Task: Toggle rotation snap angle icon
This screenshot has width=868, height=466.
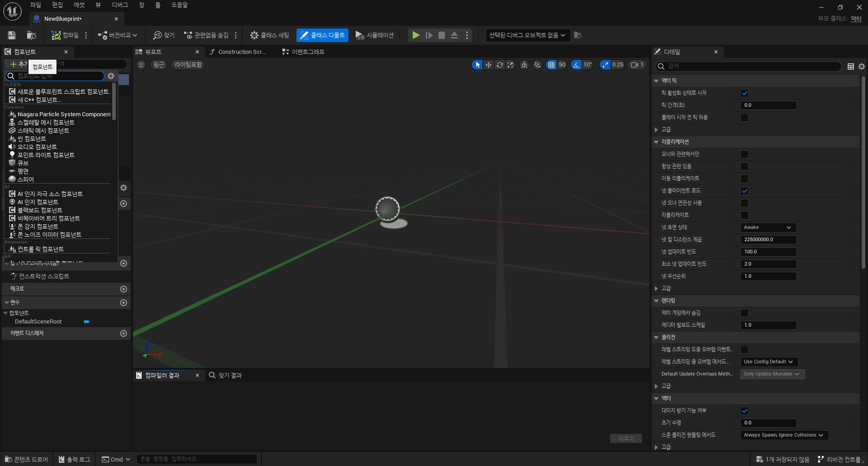Action: point(576,65)
